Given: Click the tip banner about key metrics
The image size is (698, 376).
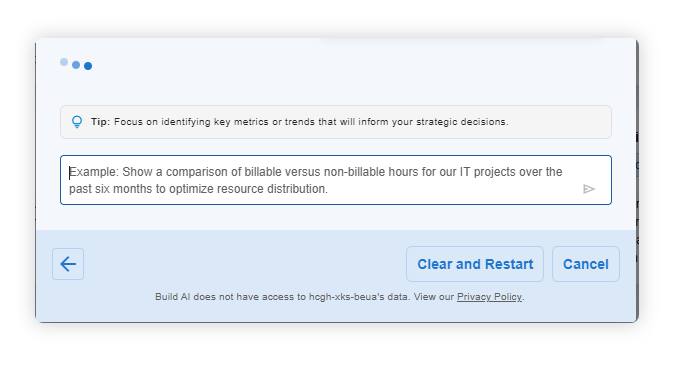Looking at the screenshot, I should pos(336,122).
